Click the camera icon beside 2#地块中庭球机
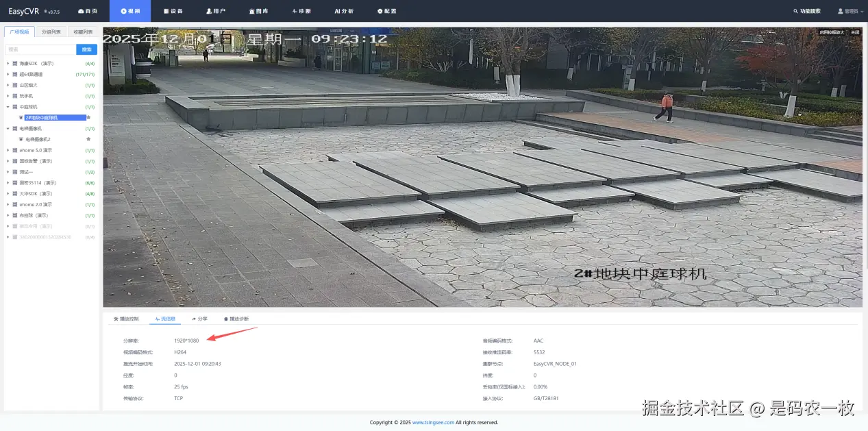 click(x=21, y=118)
